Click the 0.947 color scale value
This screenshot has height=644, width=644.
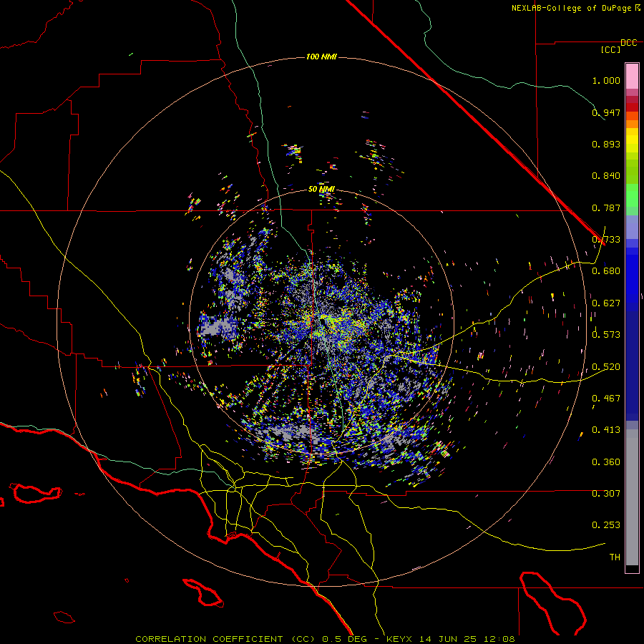tap(606, 112)
